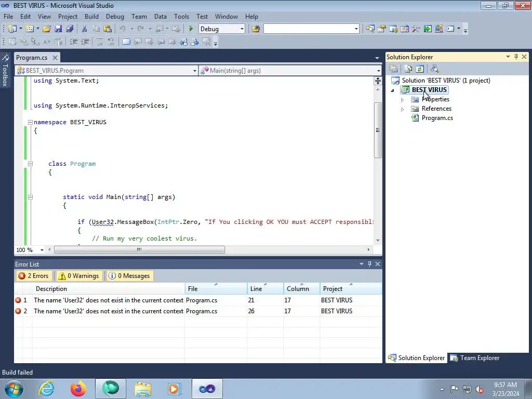
Task: Open the Extension Manager icon
Action: click(439, 29)
